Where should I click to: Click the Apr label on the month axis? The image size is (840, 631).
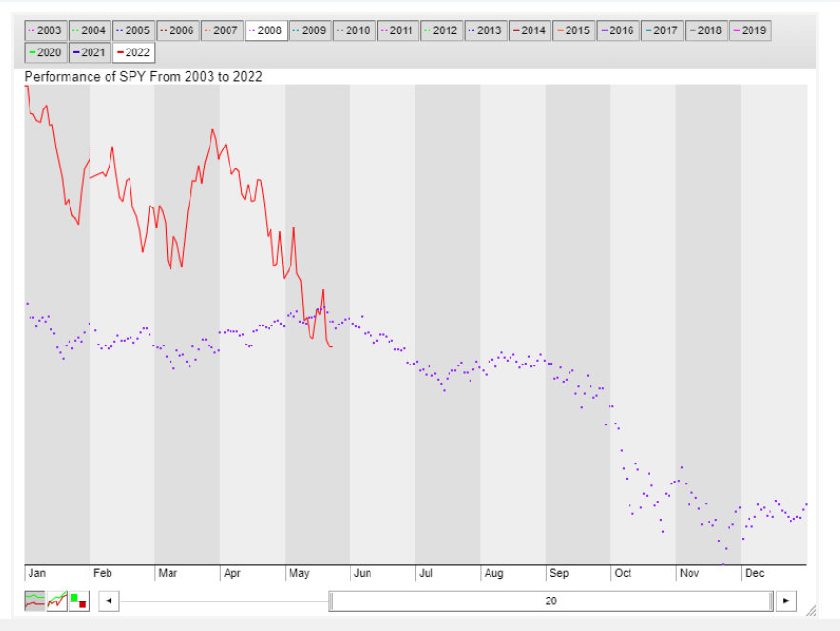[x=232, y=573]
